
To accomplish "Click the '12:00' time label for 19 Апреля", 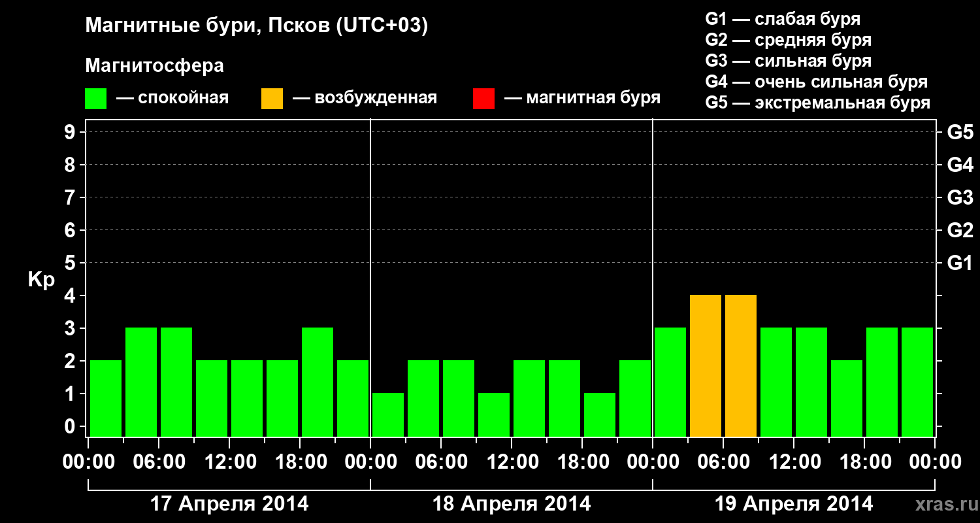I will (794, 462).
